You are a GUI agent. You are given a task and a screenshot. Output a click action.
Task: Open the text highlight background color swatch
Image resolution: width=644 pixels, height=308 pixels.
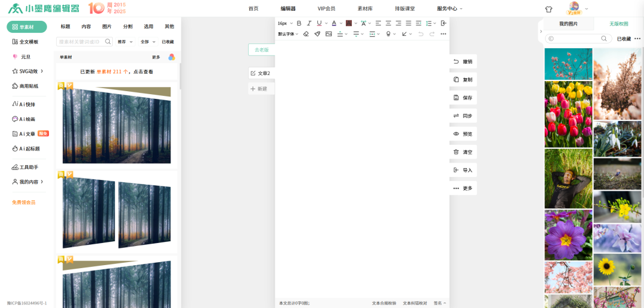click(349, 23)
